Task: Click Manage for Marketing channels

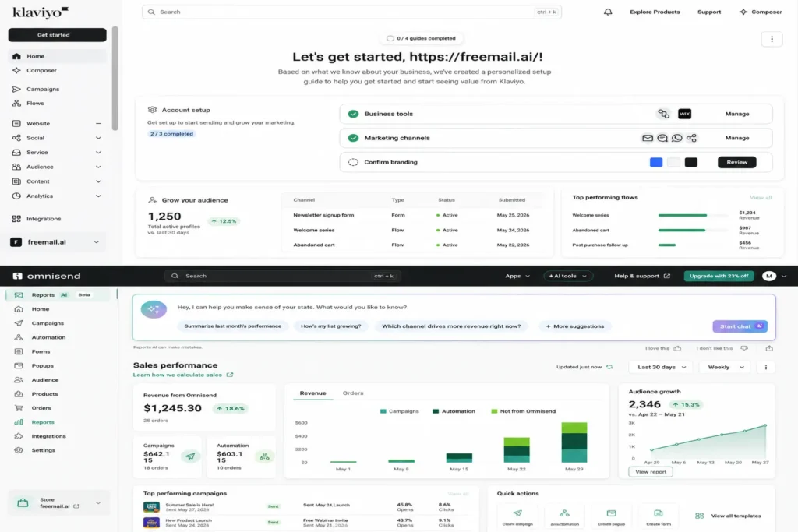Action: 737,138
